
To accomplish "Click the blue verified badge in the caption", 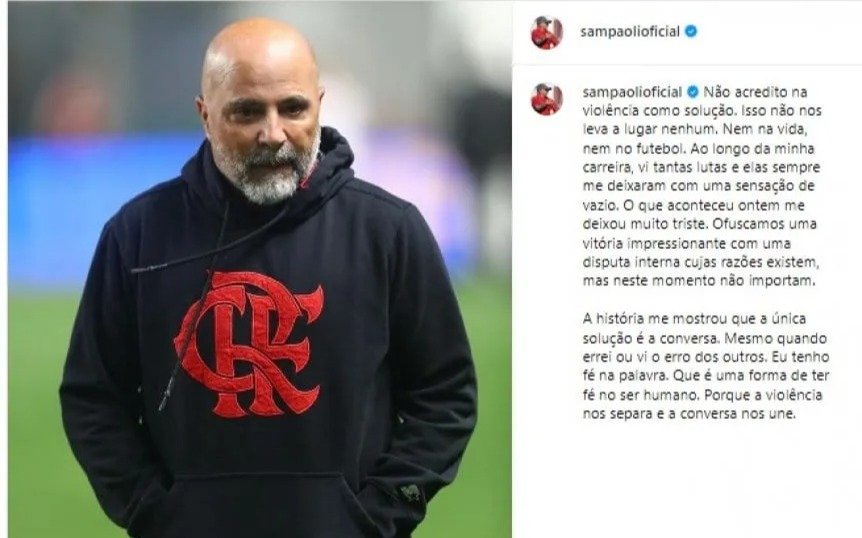I will click(x=693, y=92).
